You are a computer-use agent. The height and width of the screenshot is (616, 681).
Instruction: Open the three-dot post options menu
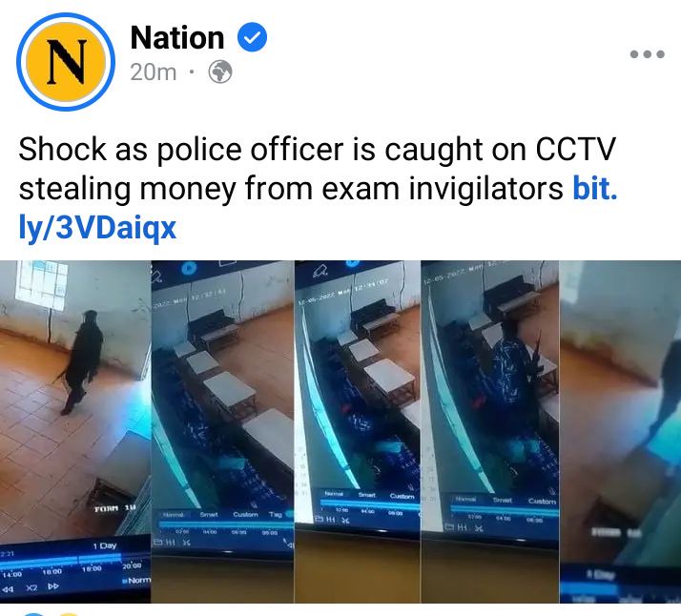point(647,54)
